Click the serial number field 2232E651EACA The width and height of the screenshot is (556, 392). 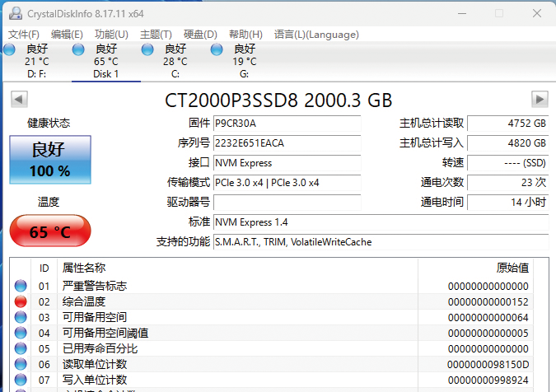[287, 143]
